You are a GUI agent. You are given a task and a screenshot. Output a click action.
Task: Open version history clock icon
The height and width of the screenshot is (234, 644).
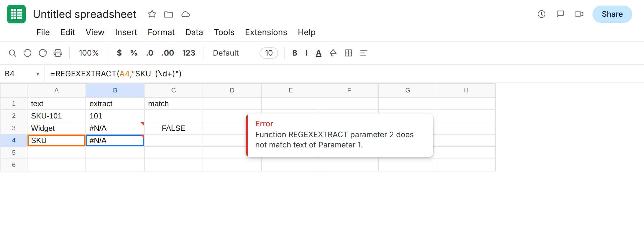pyautogui.click(x=542, y=14)
